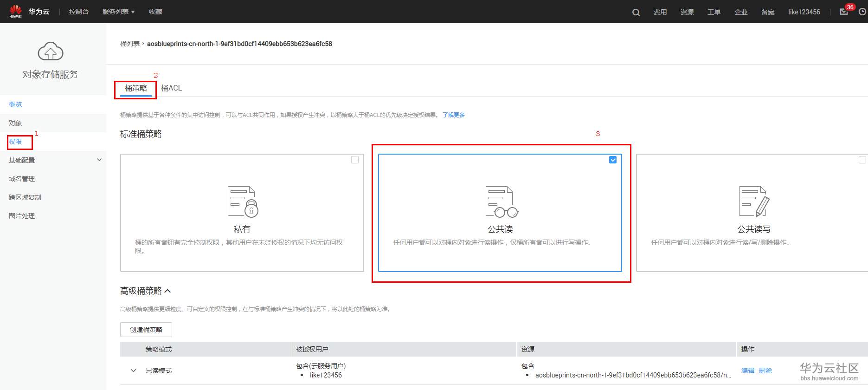Click the 了解更多 link
The image size is (868, 390).
[454, 115]
